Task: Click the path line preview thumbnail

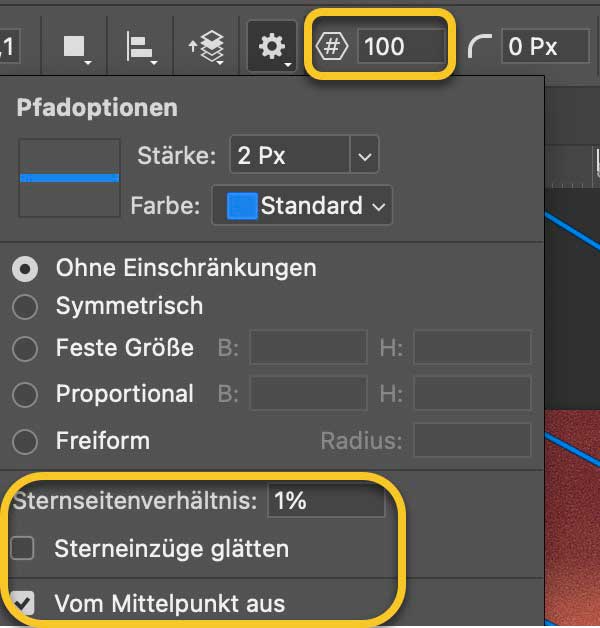Action: [70, 178]
